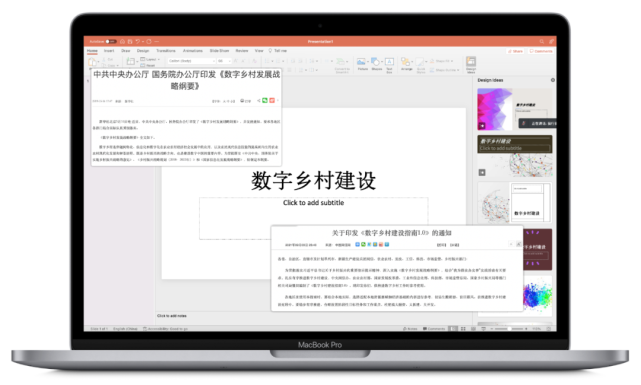641x385 pixels.
Task: Select the Shapes tool icon
Action: coord(377,64)
